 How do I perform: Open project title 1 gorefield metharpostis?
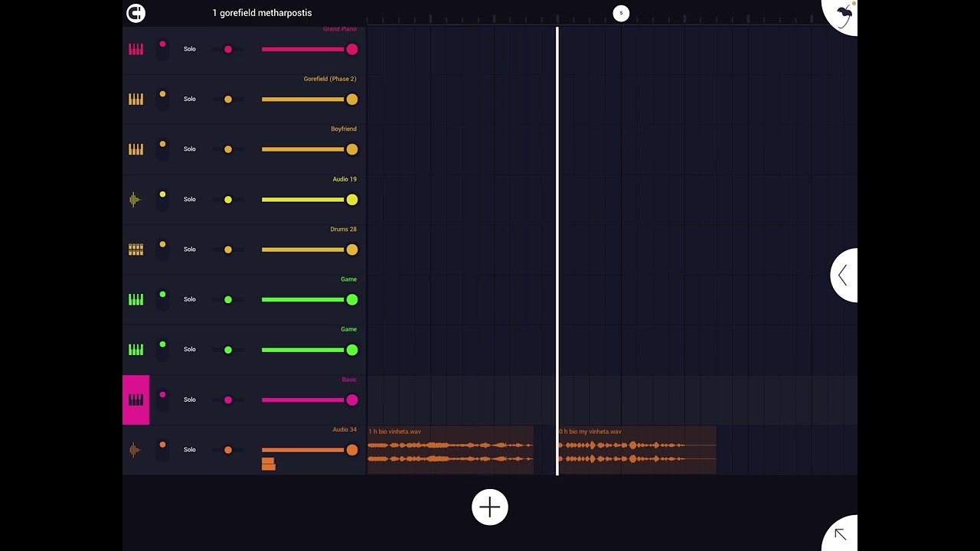[262, 13]
